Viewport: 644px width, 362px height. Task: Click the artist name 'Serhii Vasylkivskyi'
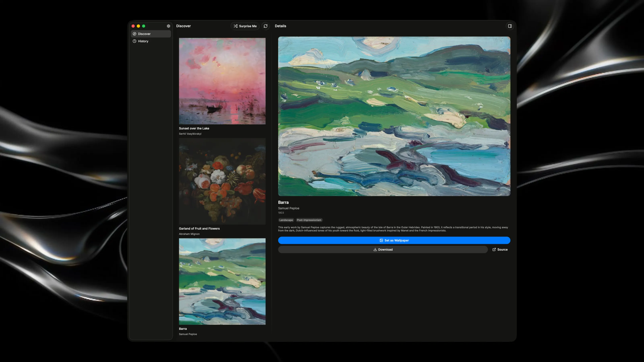tap(190, 134)
